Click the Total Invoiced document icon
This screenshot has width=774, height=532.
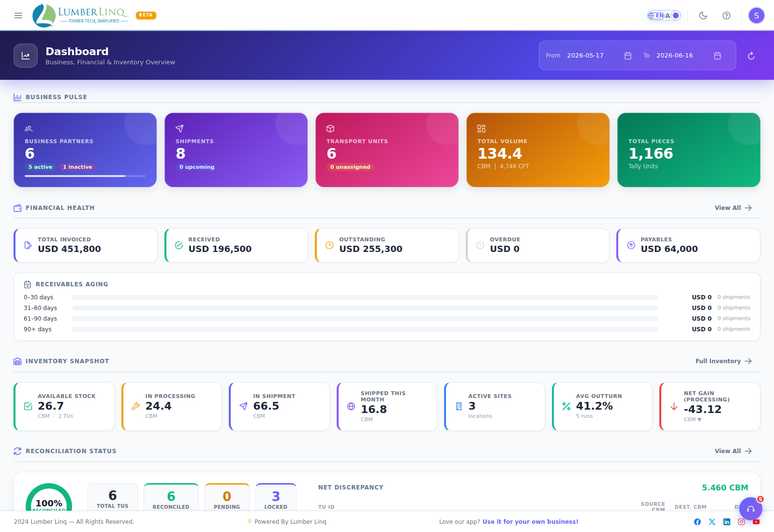[28, 245]
